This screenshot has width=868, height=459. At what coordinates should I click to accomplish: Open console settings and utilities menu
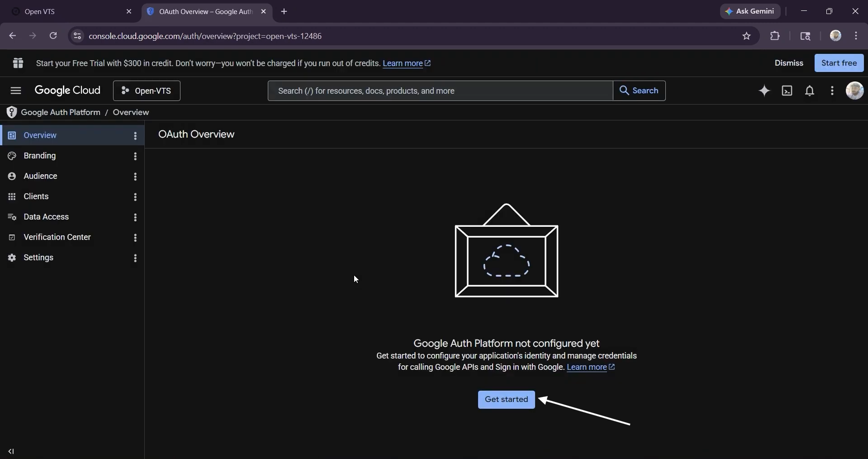(x=832, y=91)
